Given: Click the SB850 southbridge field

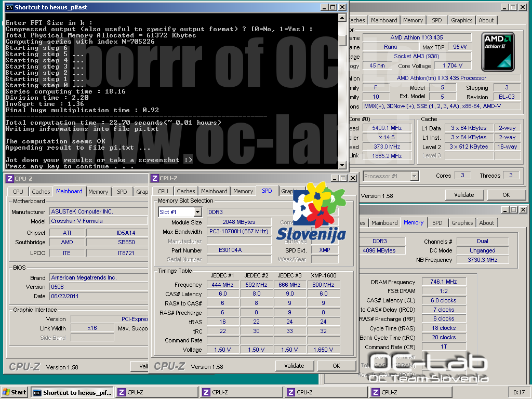Looking at the screenshot, I should pyautogui.click(x=117, y=242).
